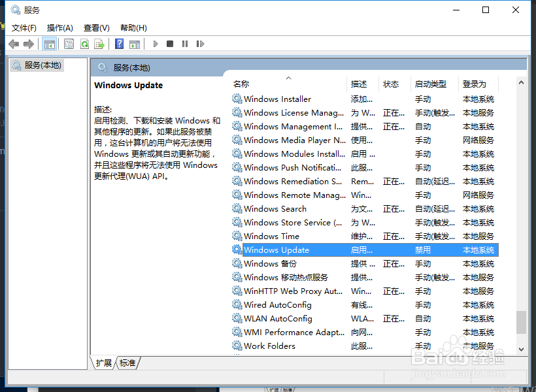The height and width of the screenshot is (392, 536).
Task: Click the Pause Service icon
Action: pyautogui.click(x=185, y=44)
